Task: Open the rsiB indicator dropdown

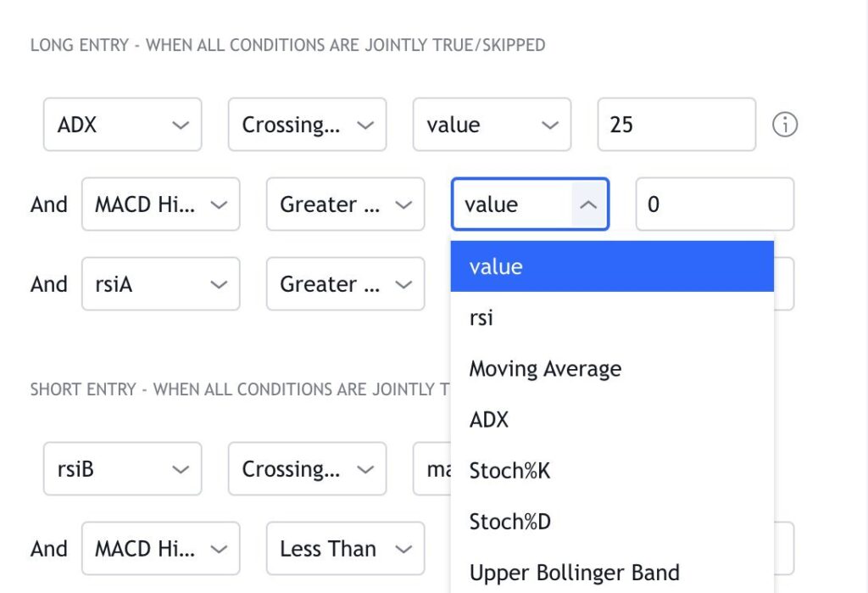Action: coord(122,469)
